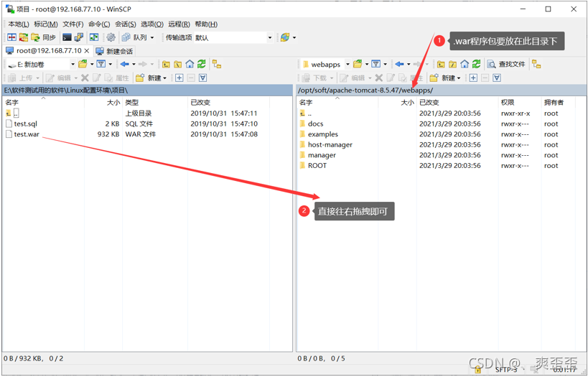Refresh the remote panel
This screenshot has height=377, width=588.
pos(477,64)
